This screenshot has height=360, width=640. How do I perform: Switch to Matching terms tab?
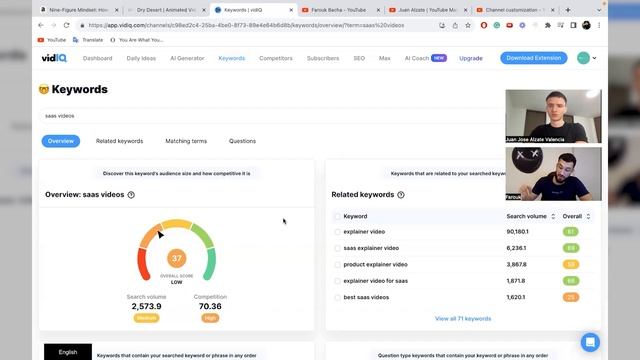coord(186,141)
